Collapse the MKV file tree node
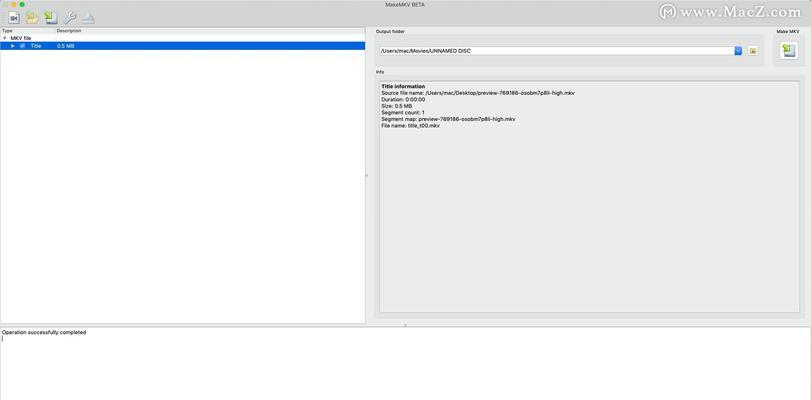Screen dimensions: 811x400 click(x=5, y=38)
